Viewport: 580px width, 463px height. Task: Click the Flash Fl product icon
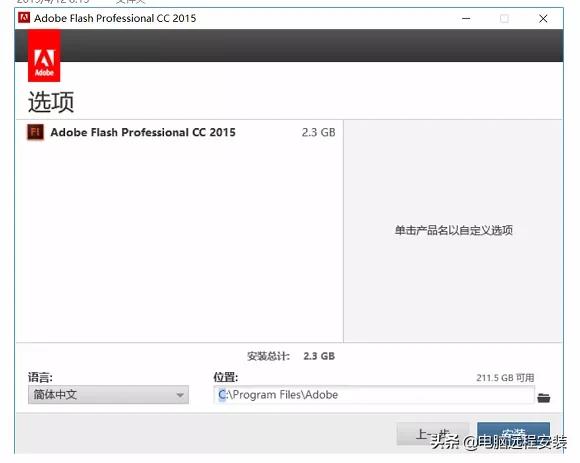point(35,132)
